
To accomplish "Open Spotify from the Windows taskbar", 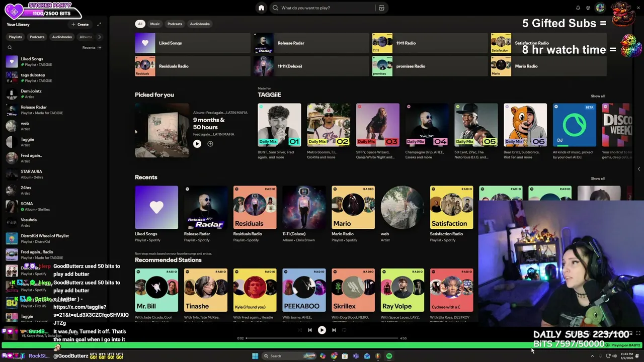I will [x=389, y=356].
